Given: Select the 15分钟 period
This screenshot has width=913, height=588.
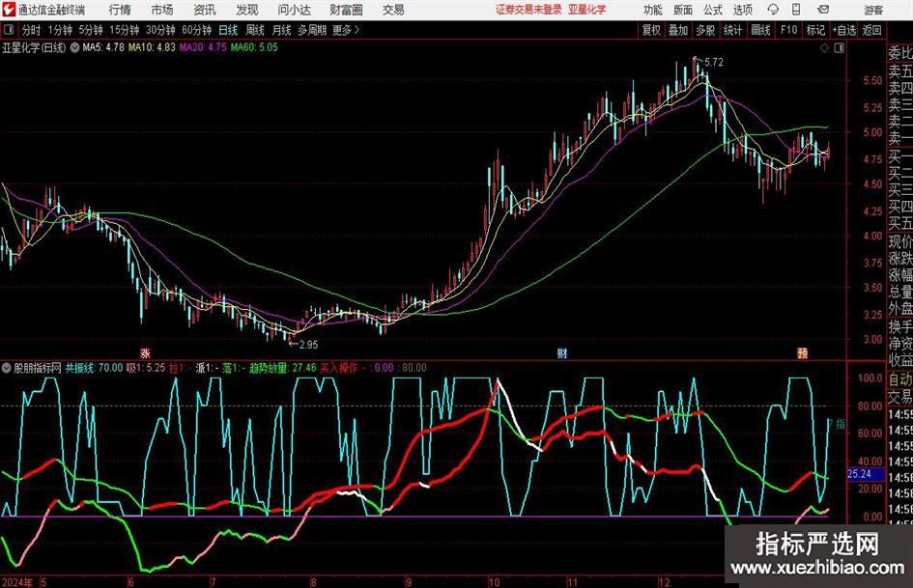Looking at the screenshot, I should coord(124,30).
